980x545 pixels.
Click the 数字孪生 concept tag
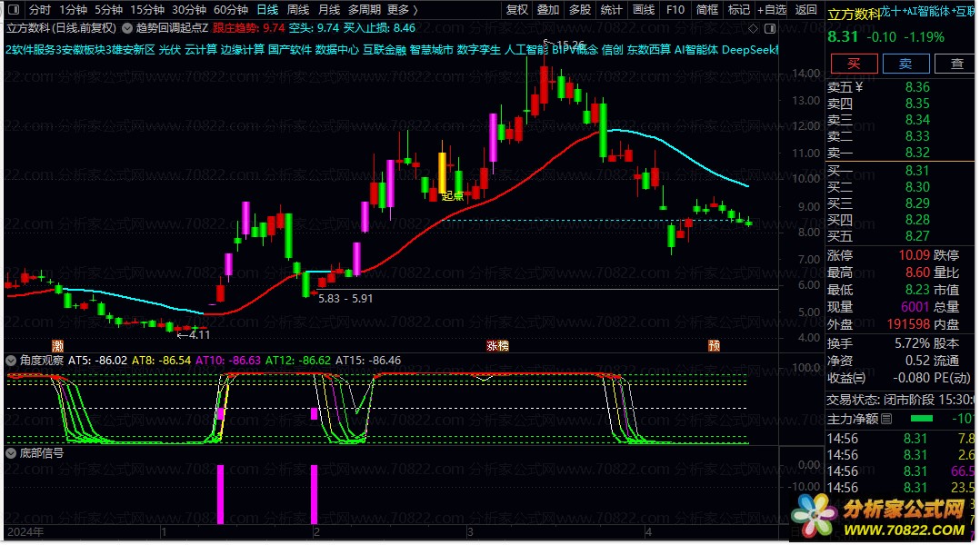(x=479, y=50)
